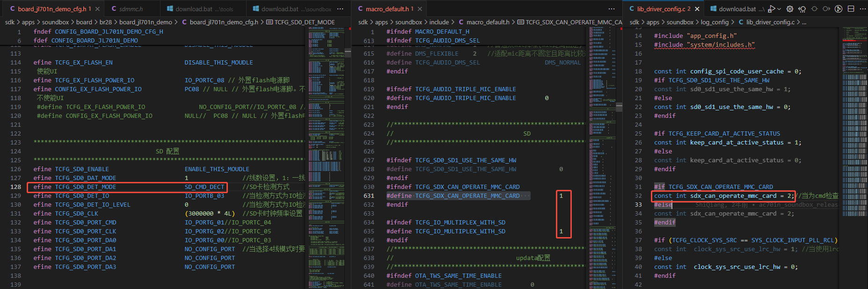Viewport: 868px width, 289px height.
Task: Open the download.bat ...\tools tab
Action: tap(204, 9)
